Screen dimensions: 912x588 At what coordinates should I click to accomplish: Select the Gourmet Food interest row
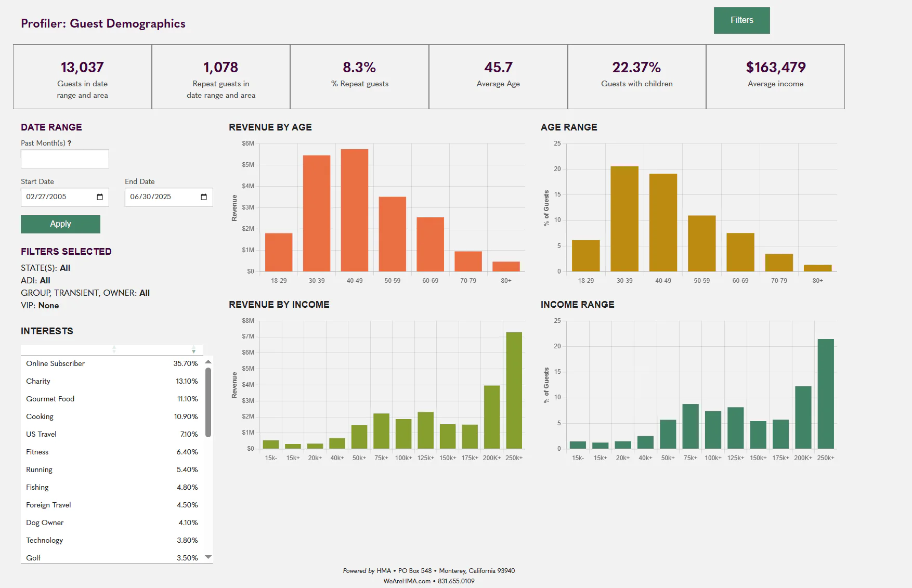[x=112, y=399]
